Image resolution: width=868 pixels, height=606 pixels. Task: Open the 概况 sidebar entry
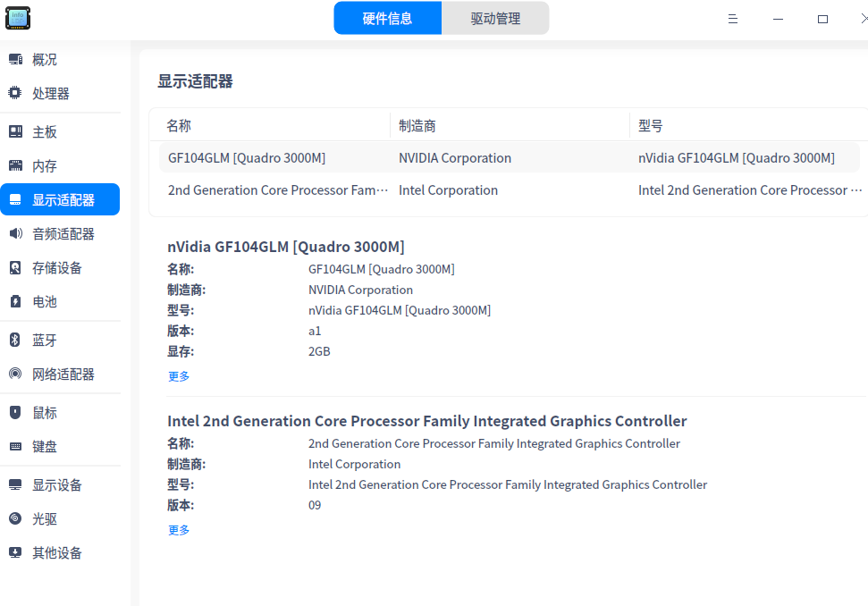[60, 59]
